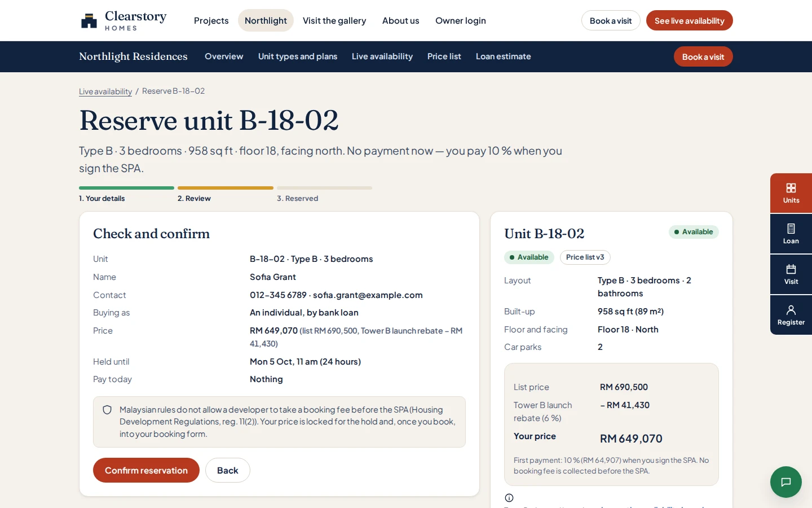The width and height of the screenshot is (812, 508).
Task: Open the chat bubble button
Action: point(786,482)
